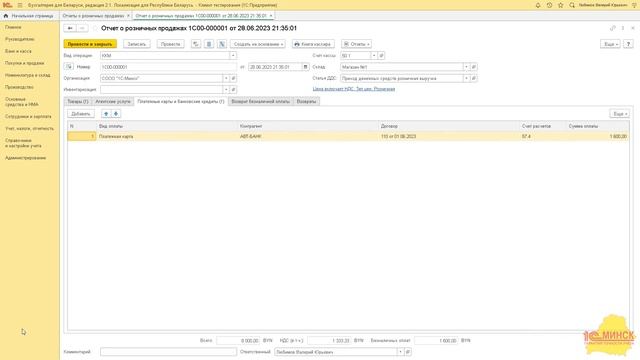Open Покупки и продажи section in sidebar
640x360 pixels.
pyautogui.click(x=24, y=63)
